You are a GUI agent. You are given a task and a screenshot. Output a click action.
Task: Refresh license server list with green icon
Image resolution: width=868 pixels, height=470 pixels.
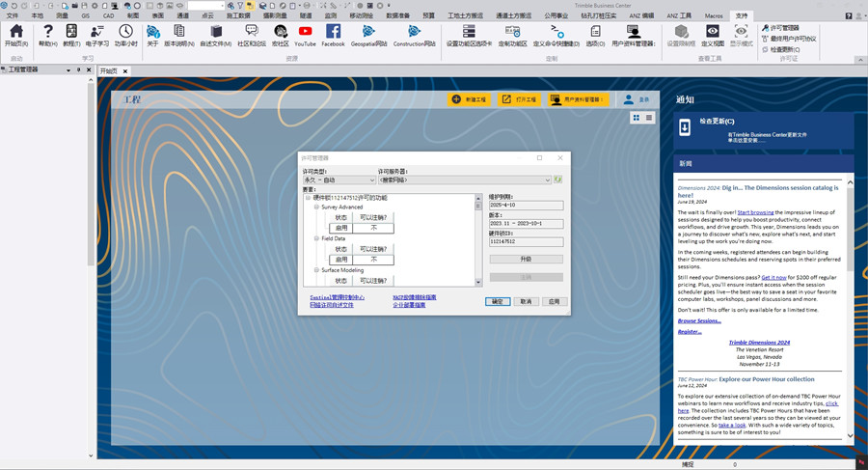coord(558,180)
